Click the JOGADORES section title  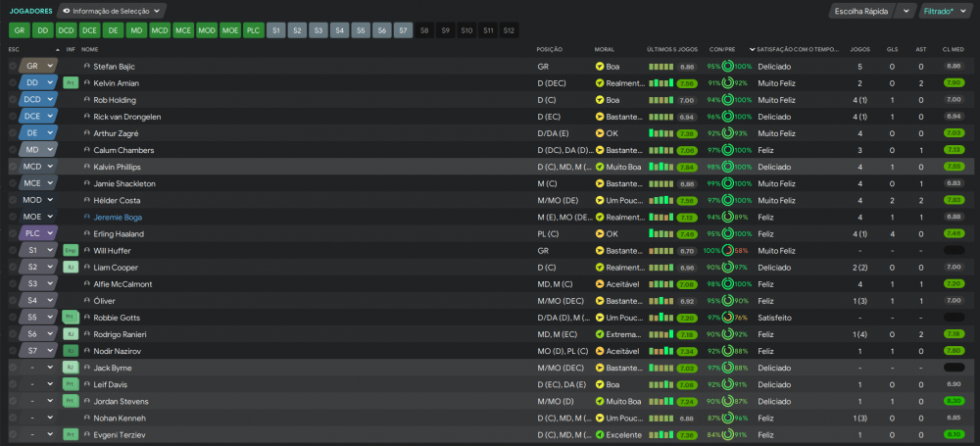pos(30,11)
